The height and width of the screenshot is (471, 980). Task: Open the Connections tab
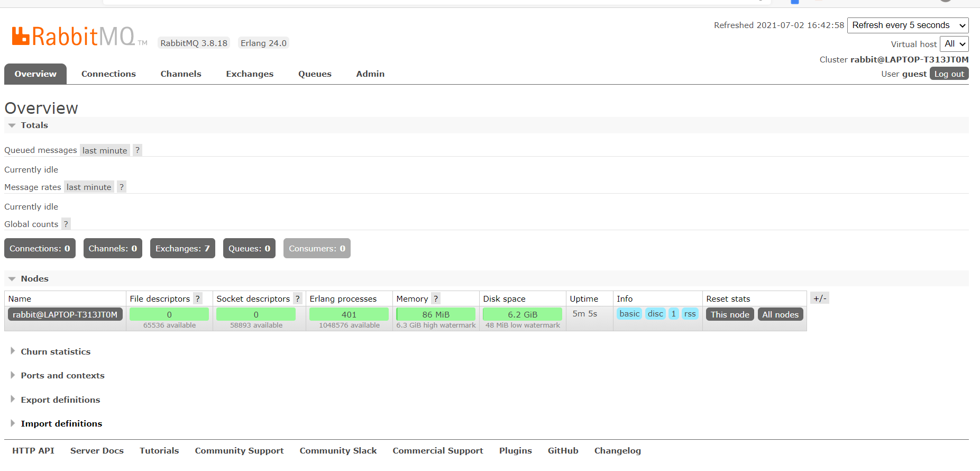point(108,74)
